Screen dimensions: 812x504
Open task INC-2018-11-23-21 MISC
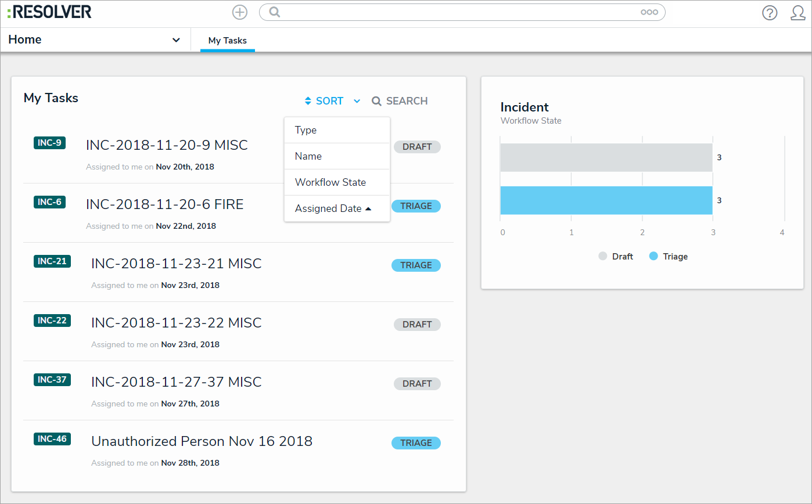tap(177, 264)
